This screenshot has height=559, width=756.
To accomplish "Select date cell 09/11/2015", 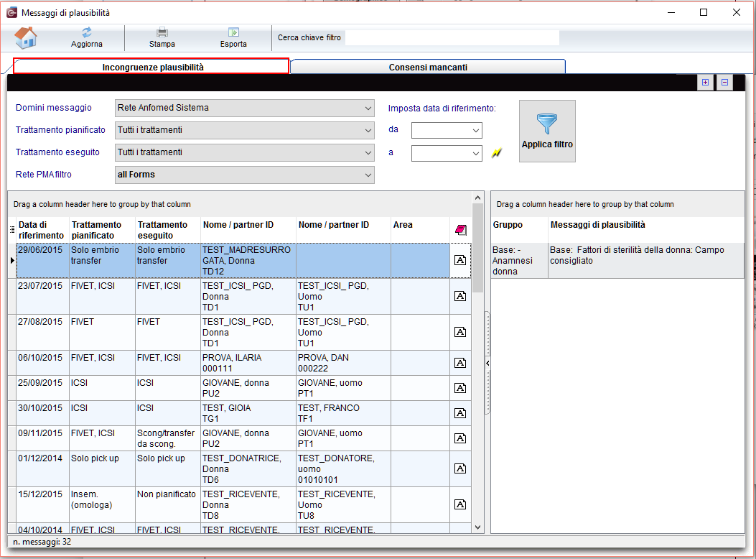I will 43,438.
